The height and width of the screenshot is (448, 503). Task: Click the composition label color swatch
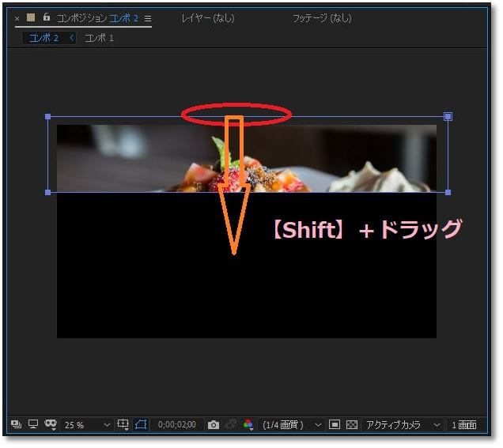click(x=31, y=17)
